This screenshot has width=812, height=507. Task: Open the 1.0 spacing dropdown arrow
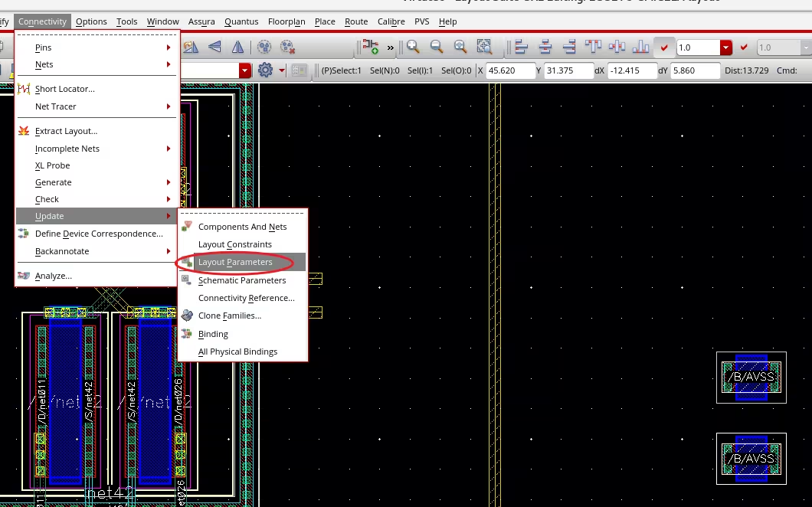tap(726, 47)
